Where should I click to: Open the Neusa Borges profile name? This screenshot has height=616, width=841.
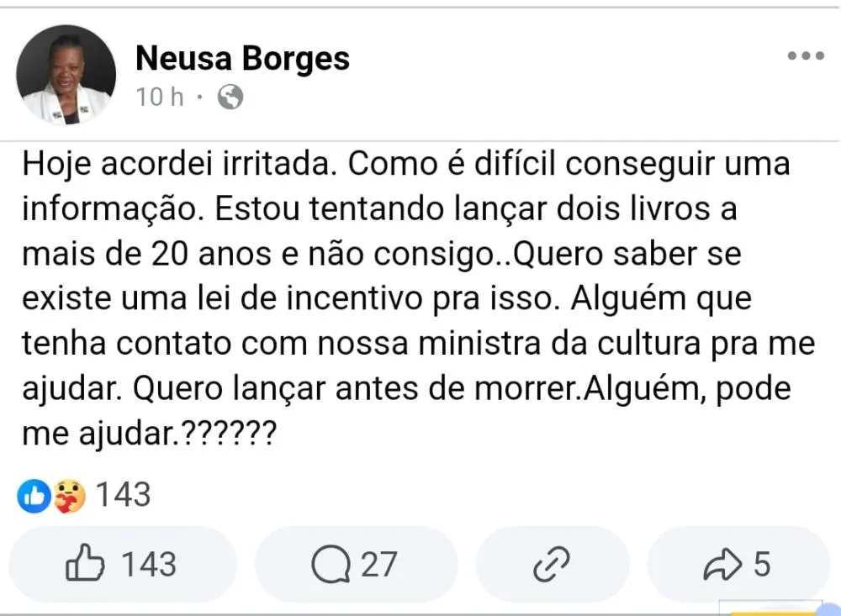coord(242,58)
